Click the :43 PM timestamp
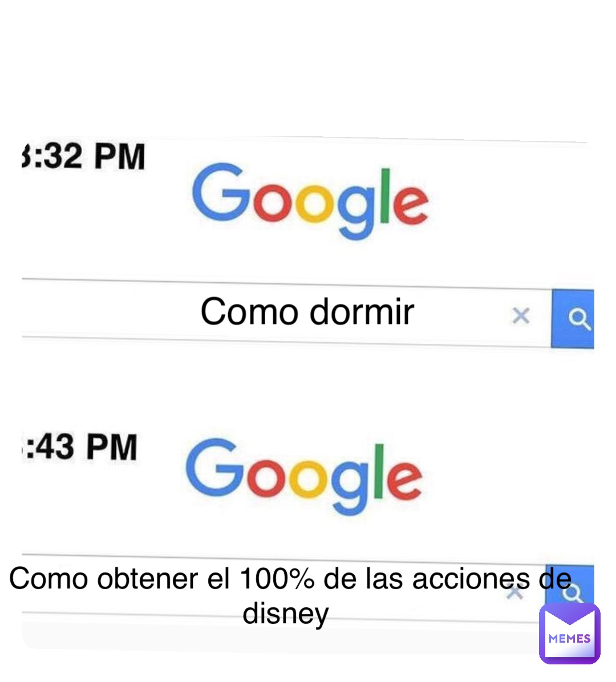The height and width of the screenshot is (682, 616). tap(79, 446)
